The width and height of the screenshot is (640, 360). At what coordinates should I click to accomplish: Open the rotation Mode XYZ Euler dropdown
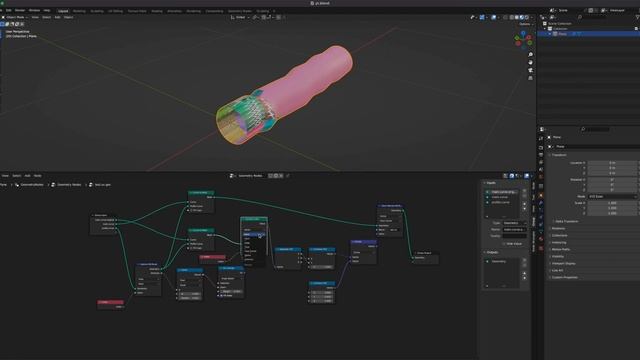(x=612, y=197)
